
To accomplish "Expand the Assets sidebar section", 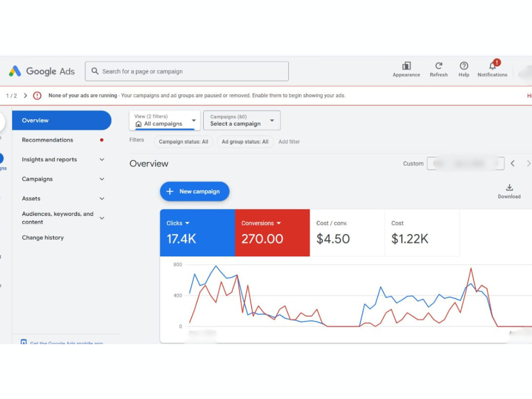I will [102, 198].
